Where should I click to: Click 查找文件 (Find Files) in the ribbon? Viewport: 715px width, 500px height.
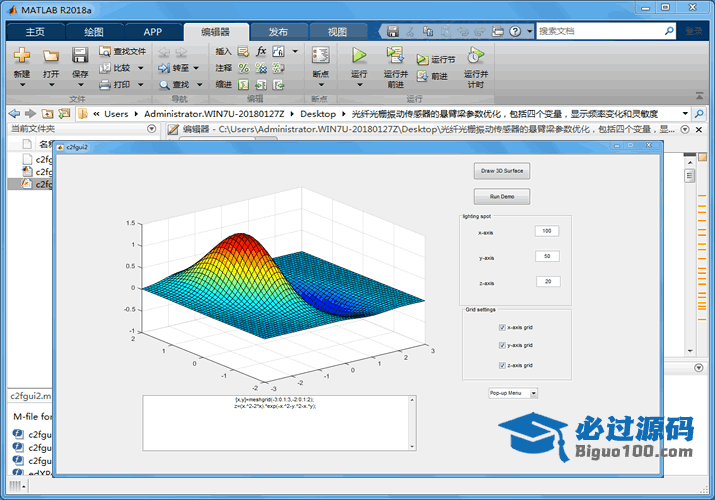pyautogui.click(x=123, y=51)
